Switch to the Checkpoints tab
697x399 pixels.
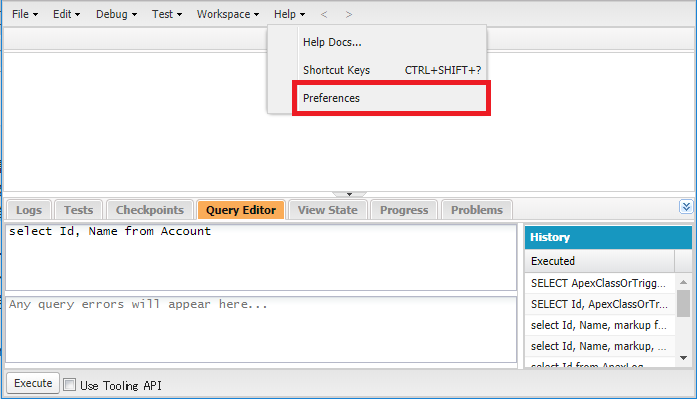point(150,210)
